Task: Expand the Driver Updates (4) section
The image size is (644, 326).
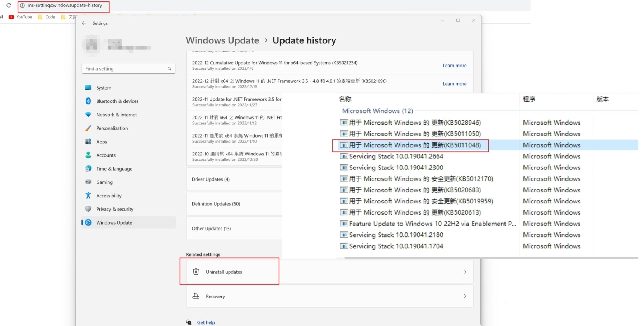Action: [211, 179]
